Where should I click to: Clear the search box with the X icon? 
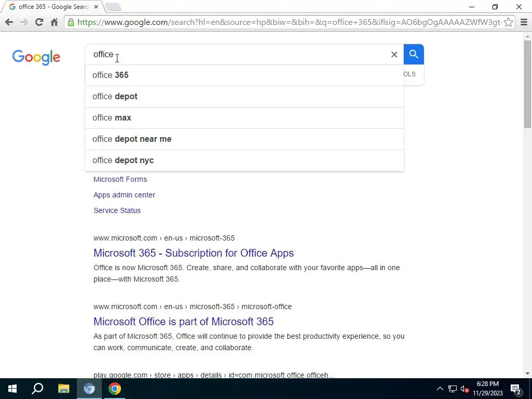pyautogui.click(x=394, y=54)
